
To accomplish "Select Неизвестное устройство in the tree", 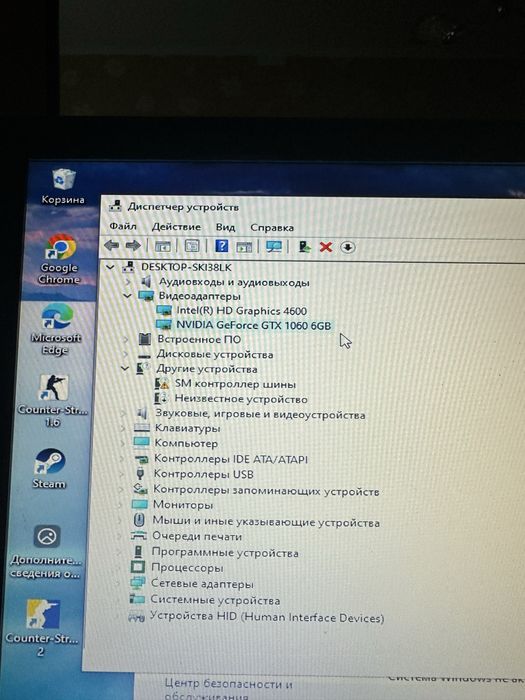I will [x=241, y=399].
